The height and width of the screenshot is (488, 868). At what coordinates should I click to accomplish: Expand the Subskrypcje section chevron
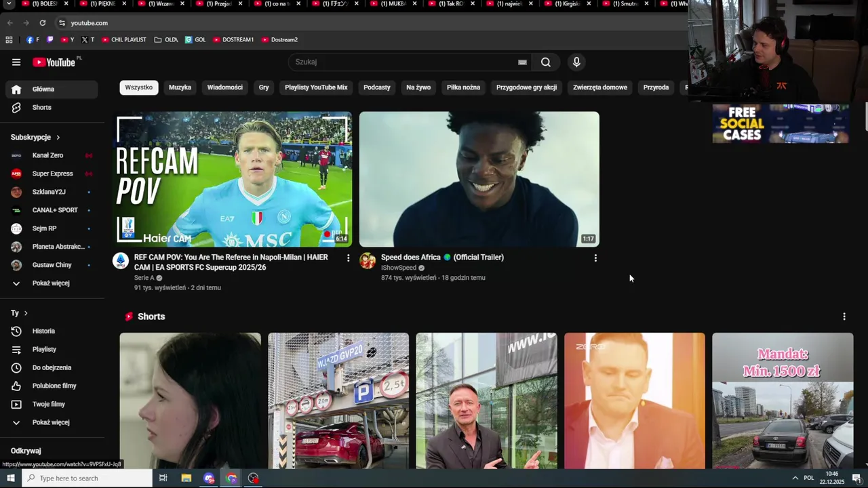point(58,138)
